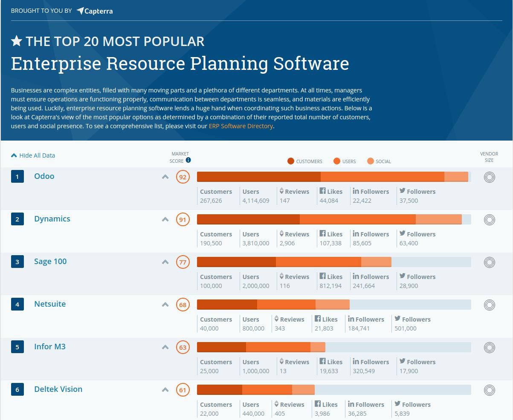
Task: Click Sage 100's likes value 812,194
Action: pyautogui.click(x=331, y=286)
